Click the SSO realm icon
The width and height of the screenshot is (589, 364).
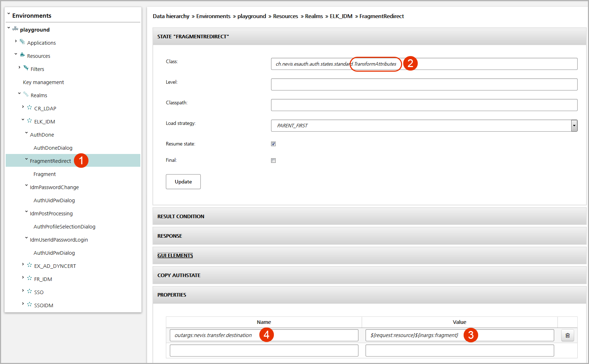pyautogui.click(x=29, y=291)
